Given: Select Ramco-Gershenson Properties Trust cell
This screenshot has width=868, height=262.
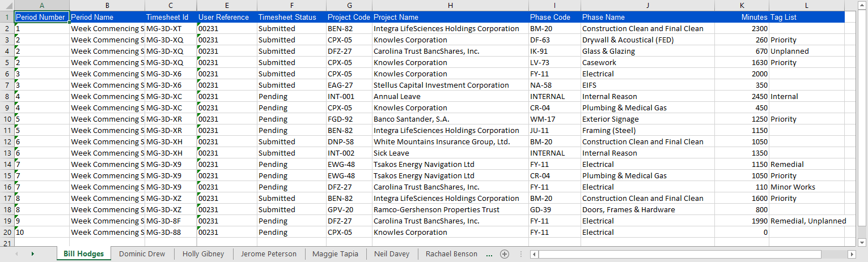Looking at the screenshot, I should pyautogui.click(x=450, y=209).
